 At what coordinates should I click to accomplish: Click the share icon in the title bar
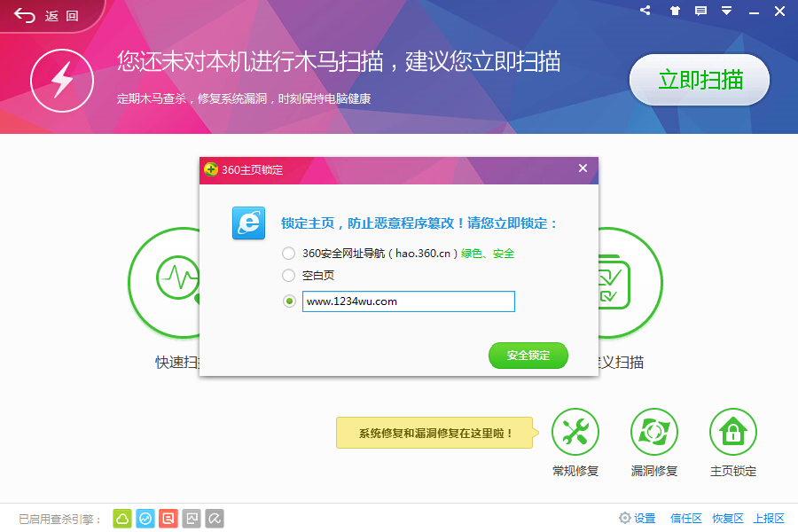[x=645, y=12]
